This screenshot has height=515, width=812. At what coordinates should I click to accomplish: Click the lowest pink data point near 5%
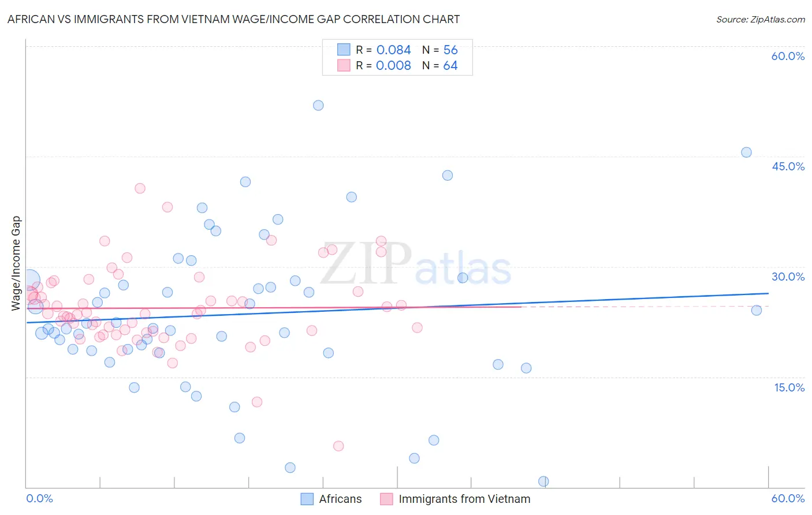point(338,446)
